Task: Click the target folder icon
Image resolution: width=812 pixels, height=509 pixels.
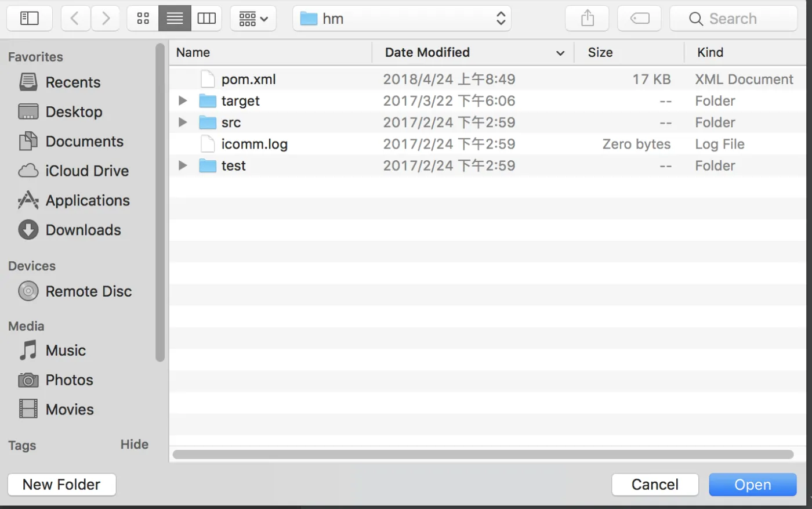Action: coord(208,101)
